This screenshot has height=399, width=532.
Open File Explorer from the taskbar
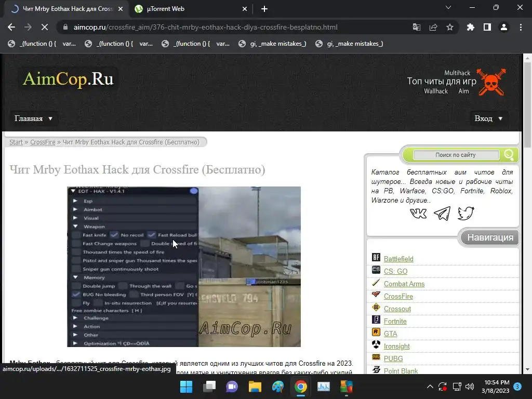(x=255, y=387)
